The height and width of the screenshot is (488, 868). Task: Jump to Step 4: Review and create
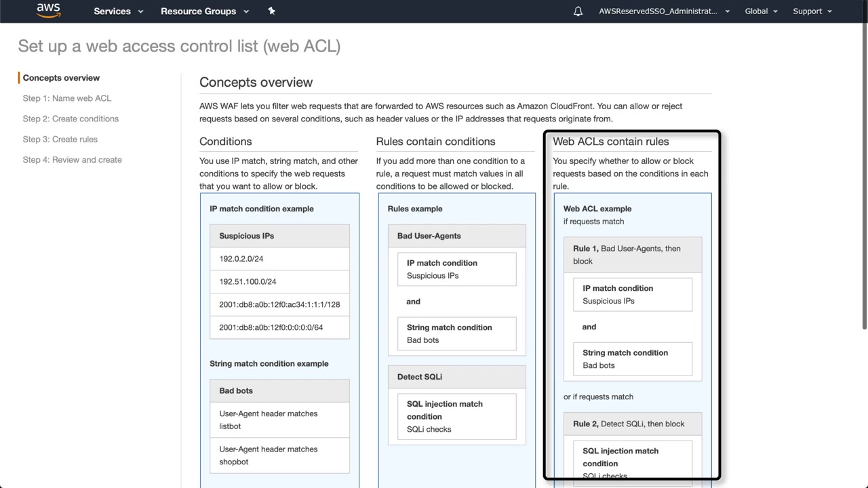pos(73,160)
